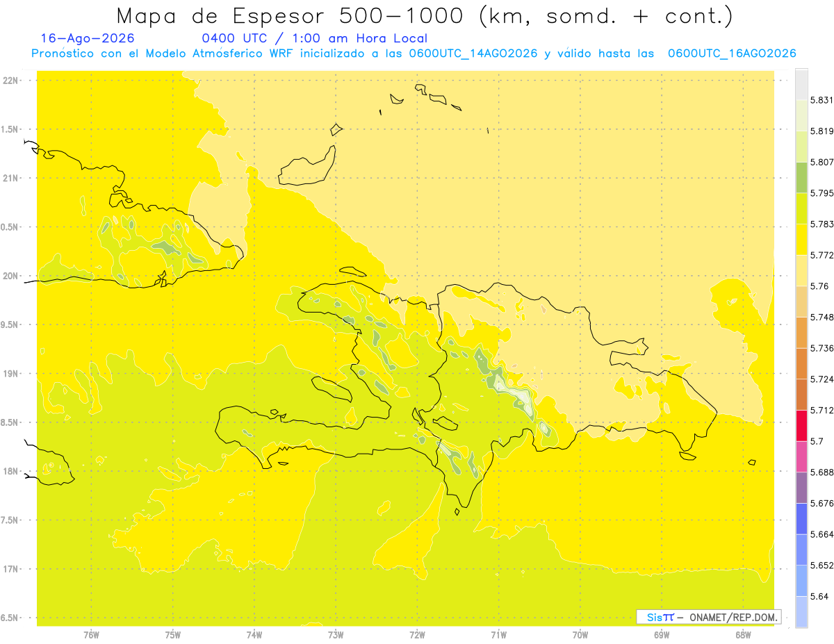Screen dimensions: 834x644
Task: Click the 76W longitude axis label
Action: [x=91, y=635]
